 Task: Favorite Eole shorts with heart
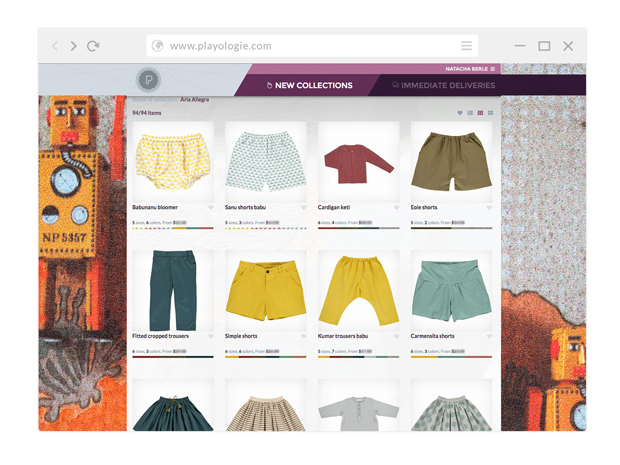pos(490,208)
